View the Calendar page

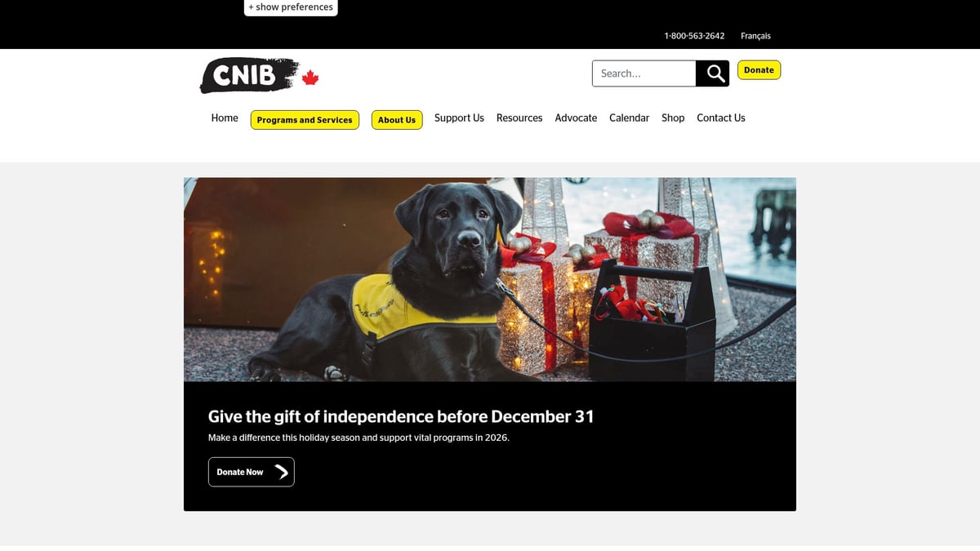(629, 118)
